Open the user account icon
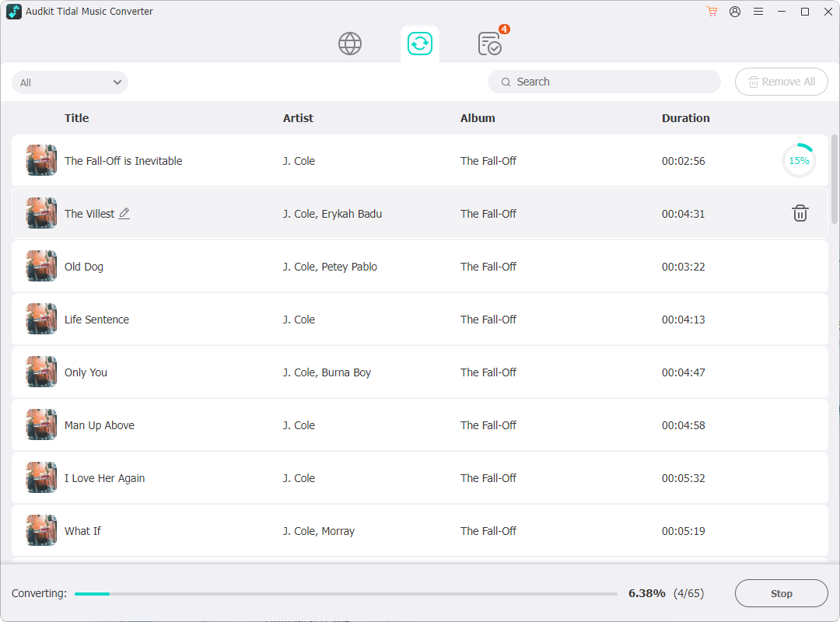This screenshot has height=622, width=840. [735, 11]
